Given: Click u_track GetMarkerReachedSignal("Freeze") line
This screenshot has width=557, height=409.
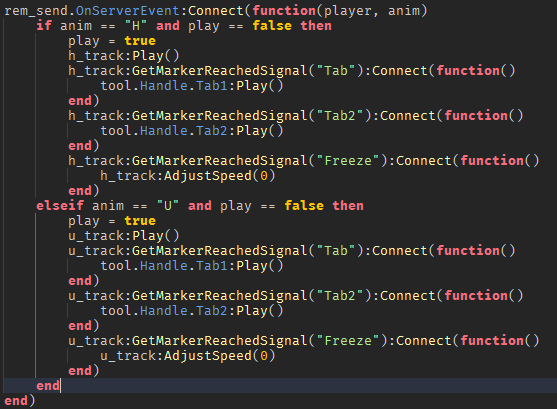Looking at the screenshot, I should pos(304,341).
